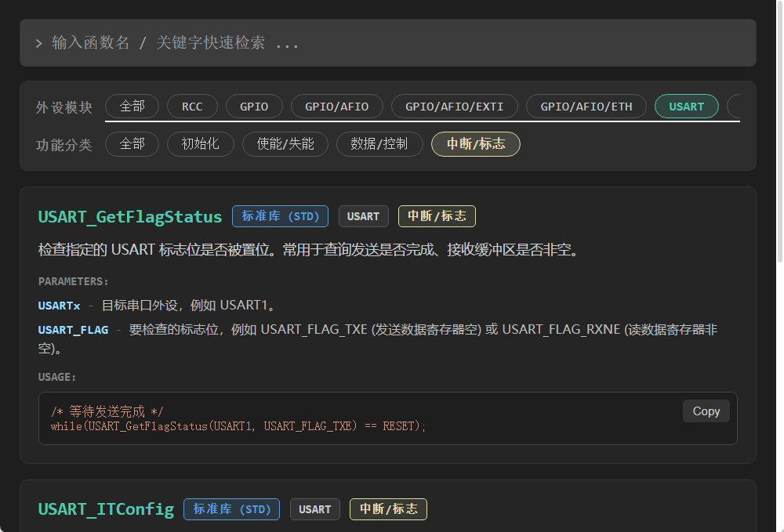
Task: Select the GPIO module filter chip
Action: tap(254, 107)
